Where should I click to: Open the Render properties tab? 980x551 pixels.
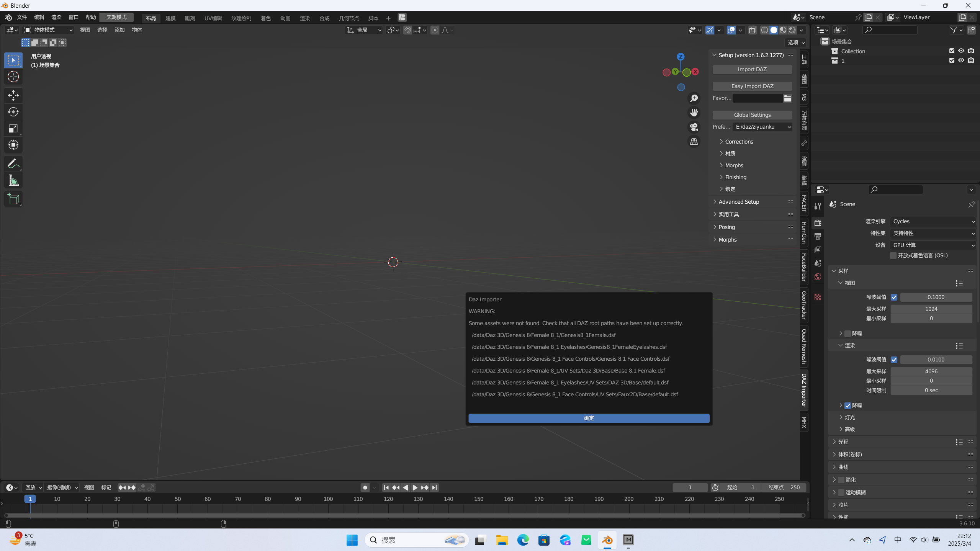818,223
